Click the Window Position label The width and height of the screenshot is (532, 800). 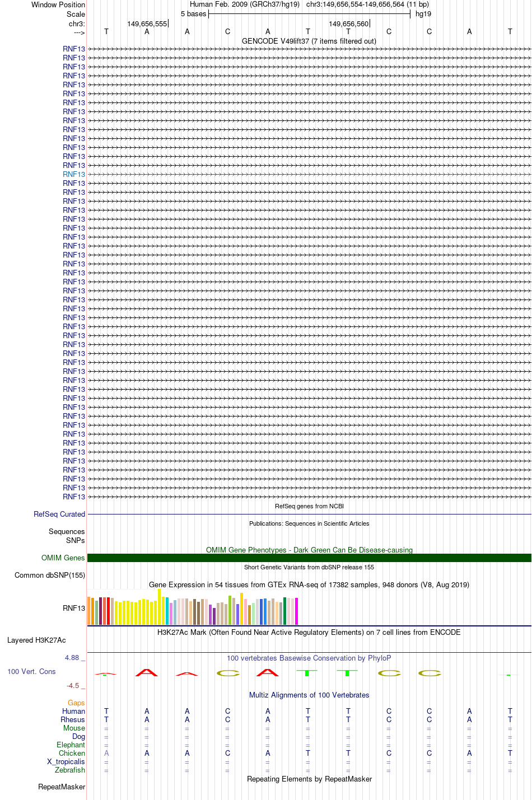pyautogui.click(x=58, y=4)
